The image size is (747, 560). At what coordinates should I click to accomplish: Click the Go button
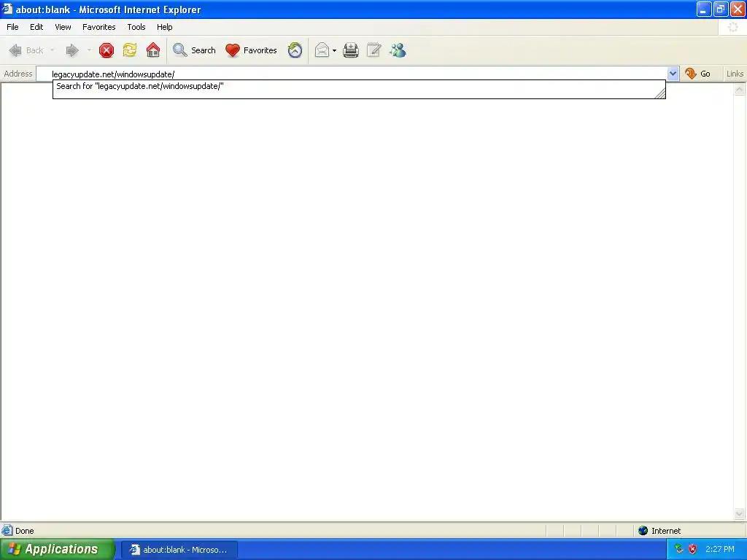[697, 74]
